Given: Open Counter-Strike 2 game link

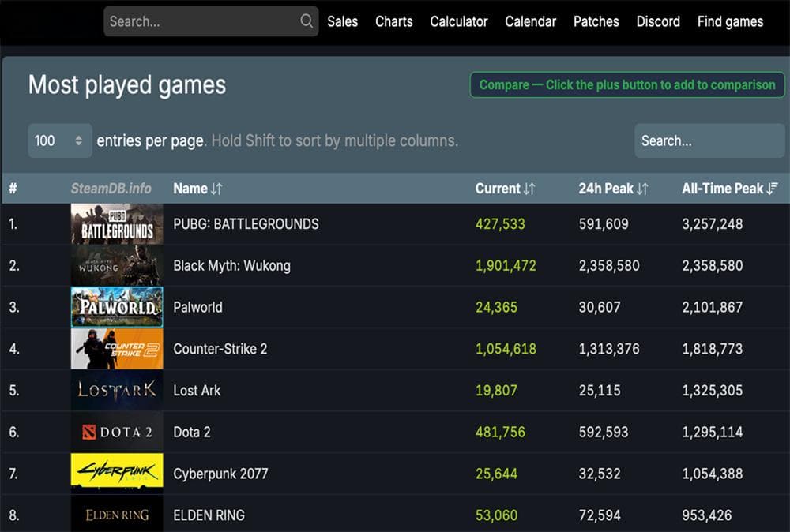Looking at the screenshot, I should click(220, 349).
